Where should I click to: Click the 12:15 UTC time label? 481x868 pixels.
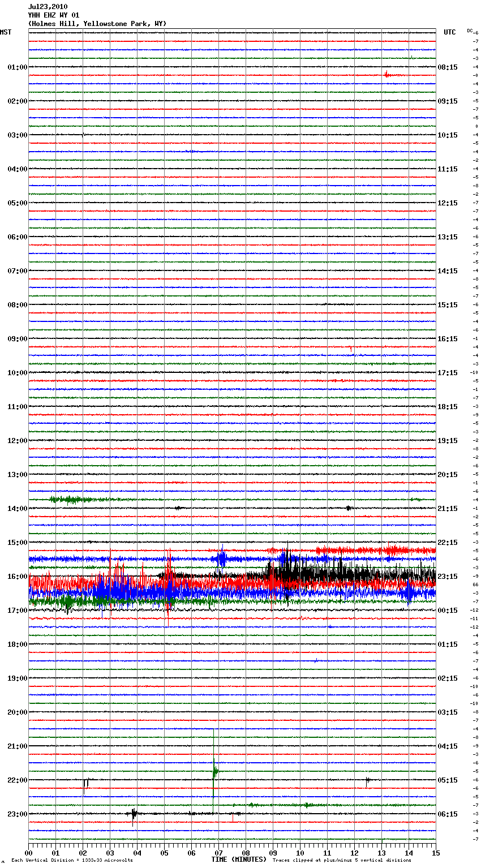tap(448, 203)
